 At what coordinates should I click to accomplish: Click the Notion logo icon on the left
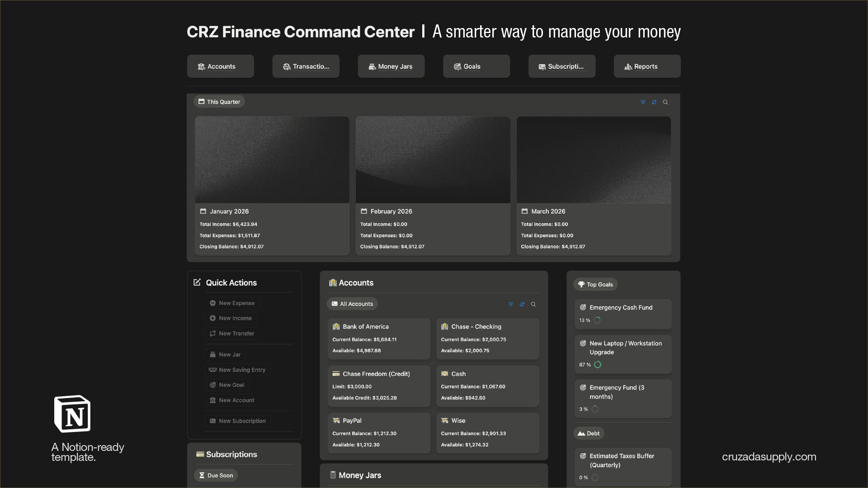[x=72, y=413]
